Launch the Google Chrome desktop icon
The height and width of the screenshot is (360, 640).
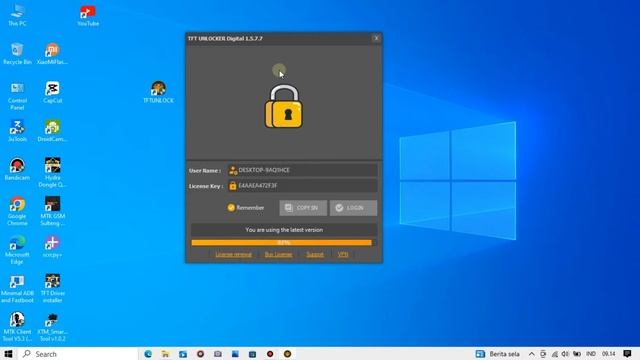pyautogui.click(x=17, y=211)
